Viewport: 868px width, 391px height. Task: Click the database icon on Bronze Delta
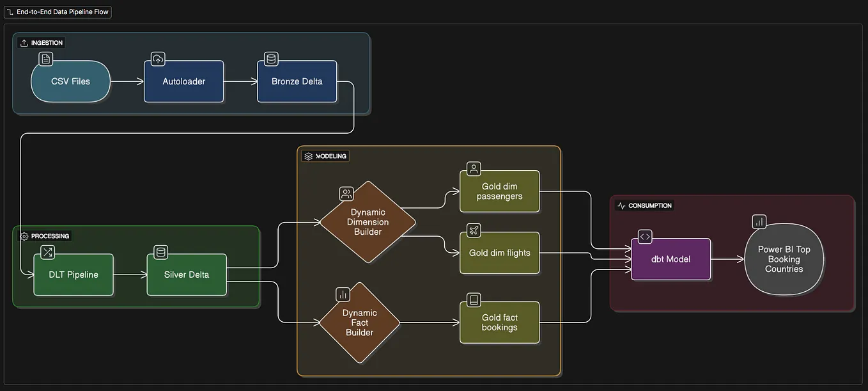click(x=270, y=59)
